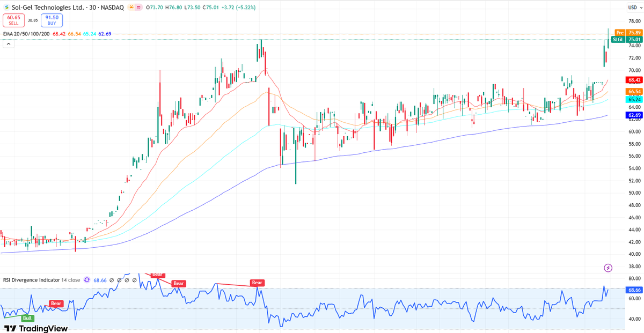644x333 pixels.
Task: Select the RSI Divergence Indicator legend title
Action: click(31, 280)
